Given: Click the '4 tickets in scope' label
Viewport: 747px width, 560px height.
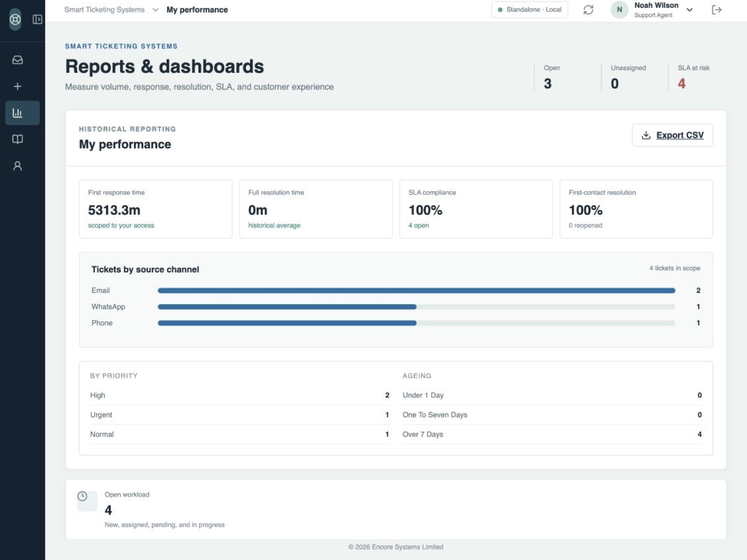Looking at the screenshot, I should click(675, 268).
